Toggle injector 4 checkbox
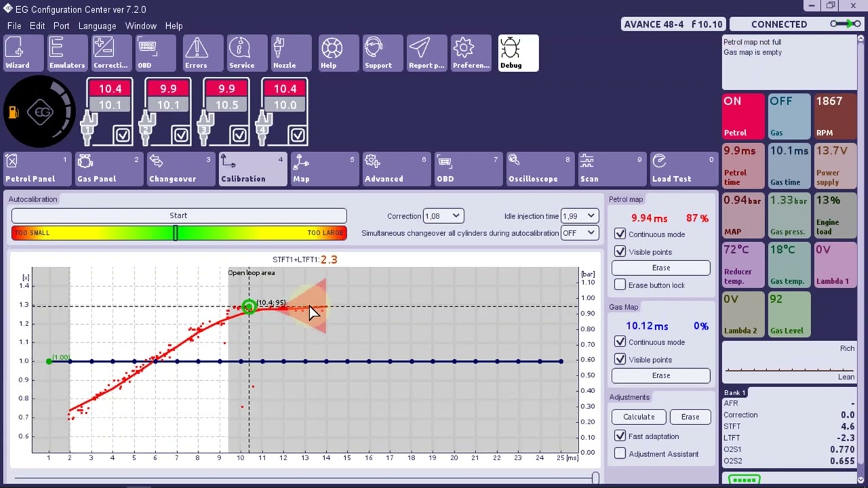Viewport: 868px width, 488px height. (298, 135)
